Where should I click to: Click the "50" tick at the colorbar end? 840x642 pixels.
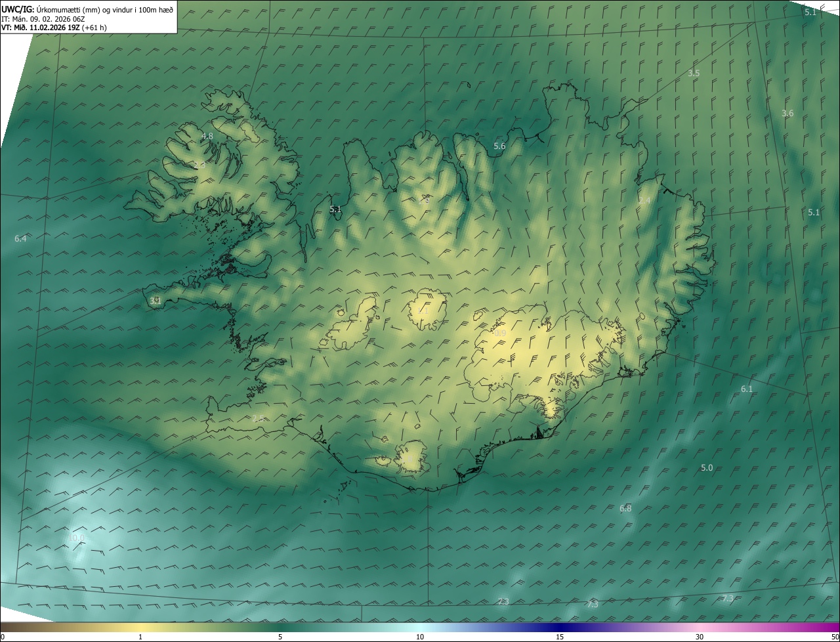click(x=835, y=637)
